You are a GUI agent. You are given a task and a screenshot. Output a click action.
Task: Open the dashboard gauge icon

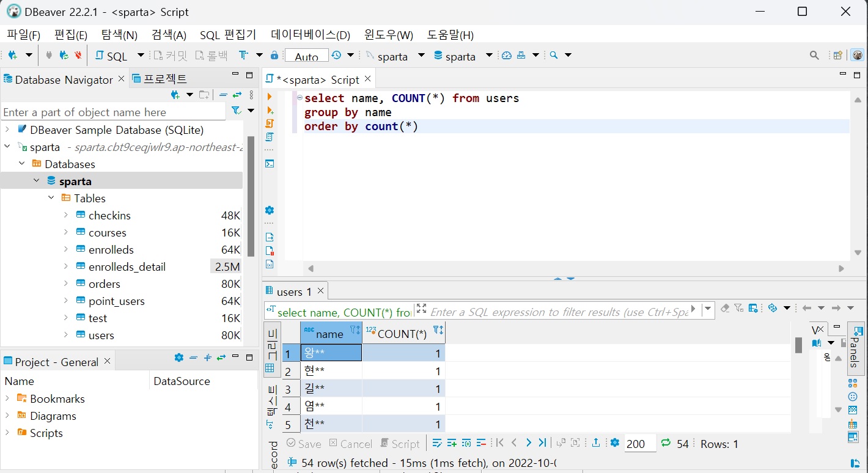click(507, 55)
